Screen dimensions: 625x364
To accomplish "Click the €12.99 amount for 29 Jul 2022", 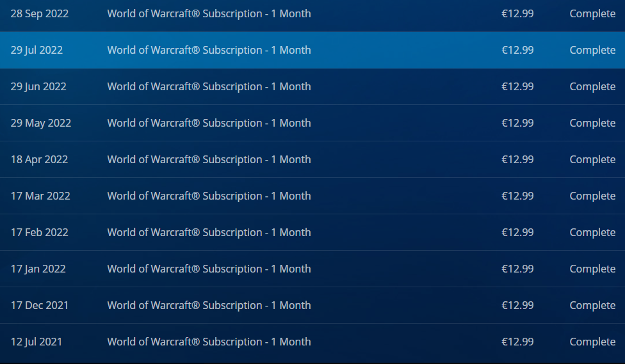I will point(517,50).
